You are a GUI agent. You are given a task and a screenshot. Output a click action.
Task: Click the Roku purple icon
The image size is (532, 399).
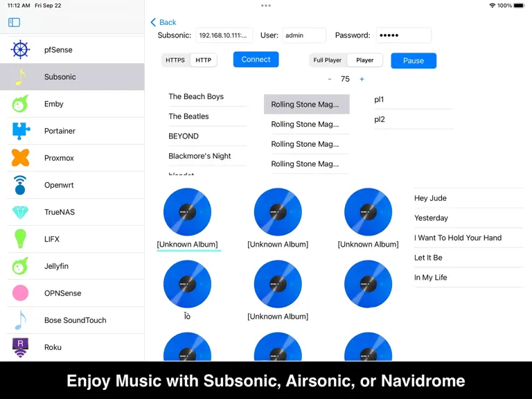click(20, 348)
